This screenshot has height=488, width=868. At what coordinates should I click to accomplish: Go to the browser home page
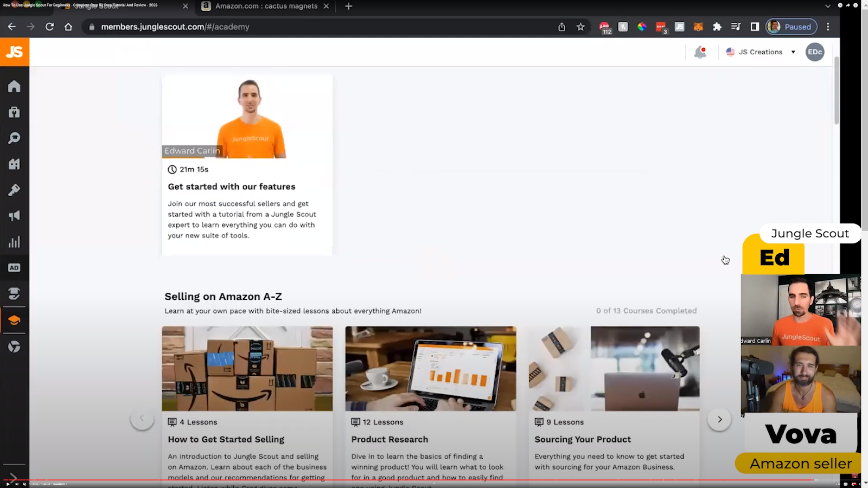[x=68, y=27]
